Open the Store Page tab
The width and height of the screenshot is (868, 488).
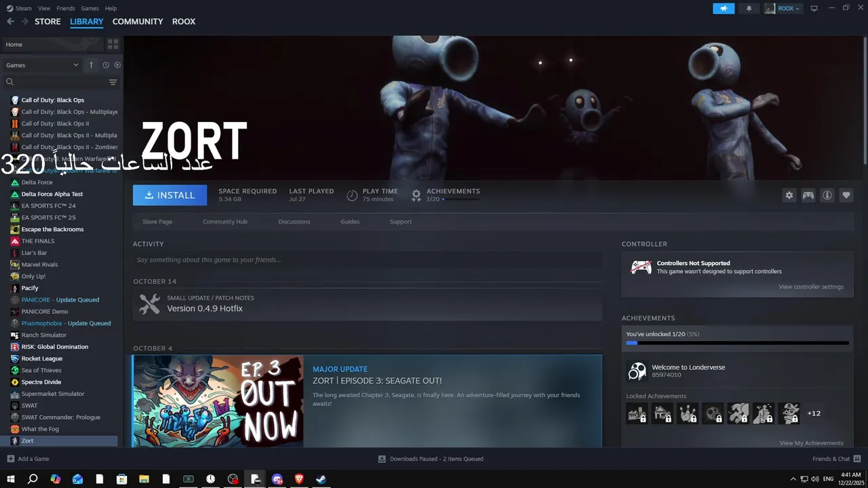157,222
